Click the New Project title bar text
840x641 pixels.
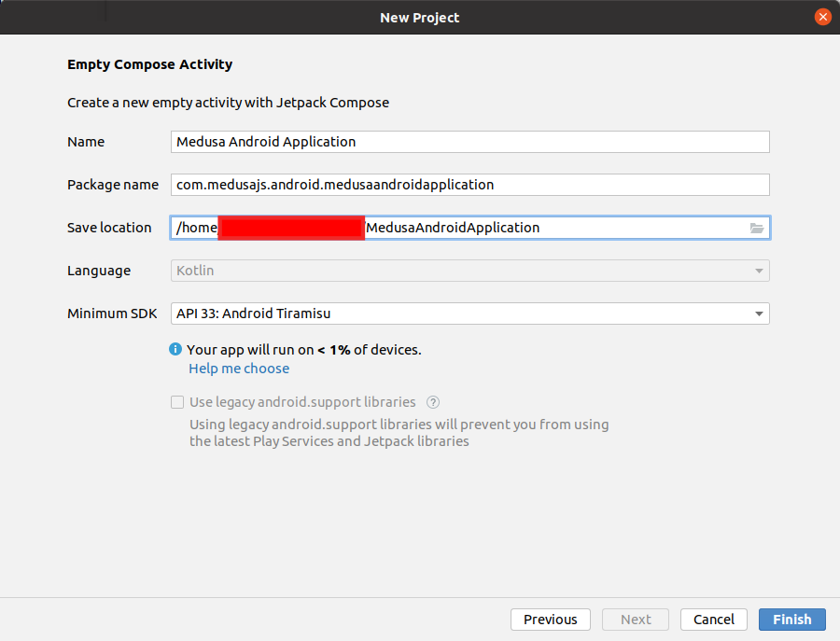(x=419, y=18)
